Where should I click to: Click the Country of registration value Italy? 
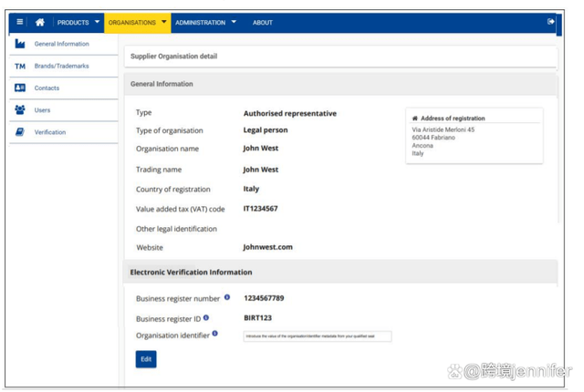tap(251, 189)
